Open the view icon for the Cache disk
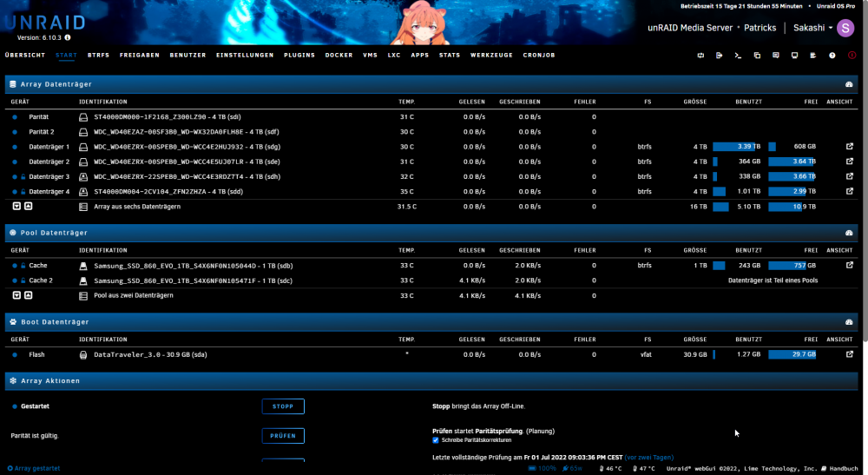 849,265
